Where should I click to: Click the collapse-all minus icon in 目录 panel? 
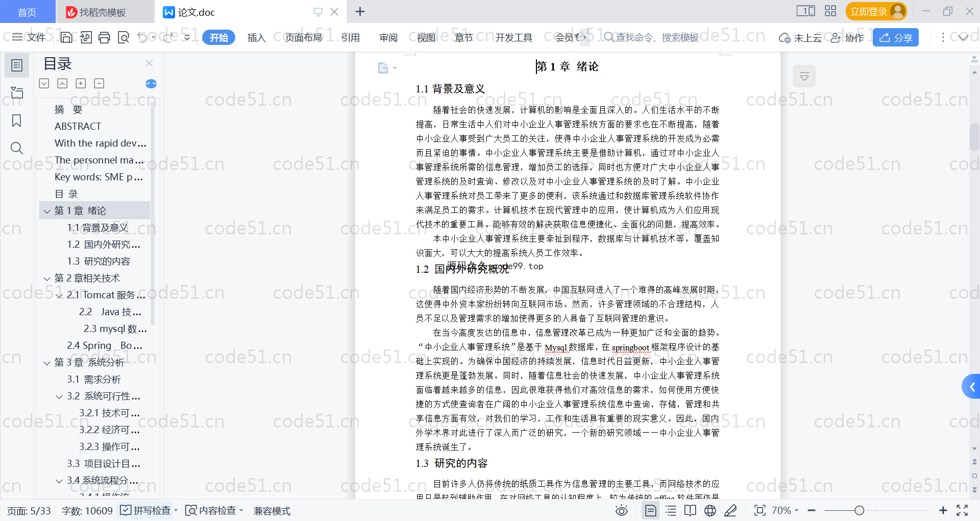click(99, 83)
